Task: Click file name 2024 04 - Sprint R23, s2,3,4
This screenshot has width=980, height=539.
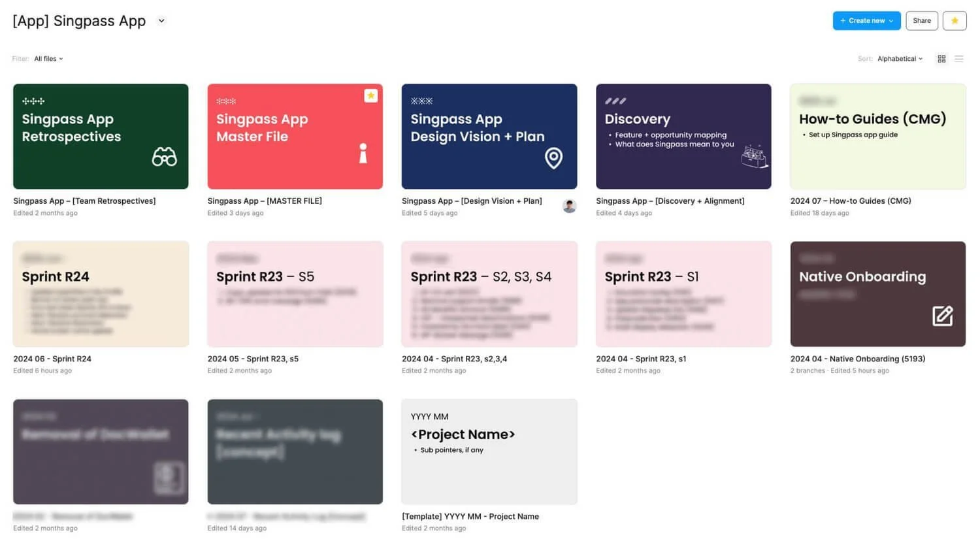Action: 454,359
